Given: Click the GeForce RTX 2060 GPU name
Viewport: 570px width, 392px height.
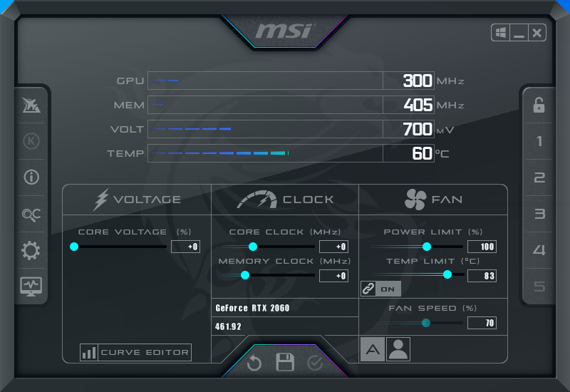Looking at the screenshot, I should pos(252,308).
